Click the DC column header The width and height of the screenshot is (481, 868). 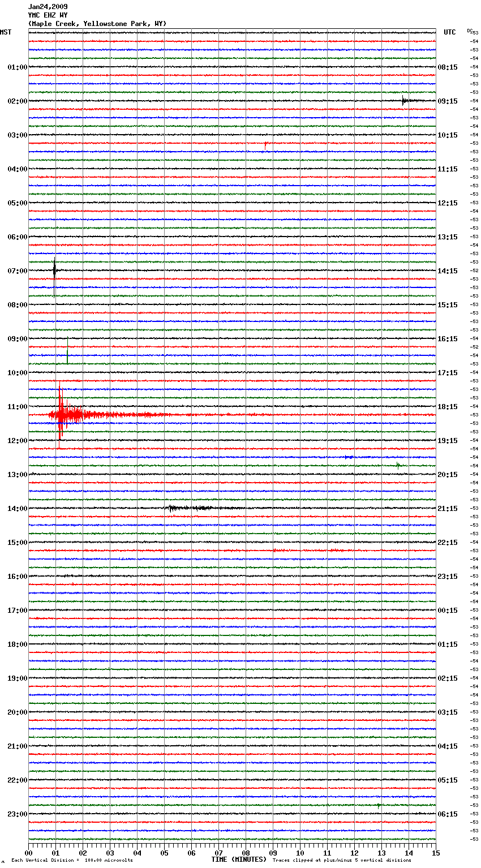(470, 31)
